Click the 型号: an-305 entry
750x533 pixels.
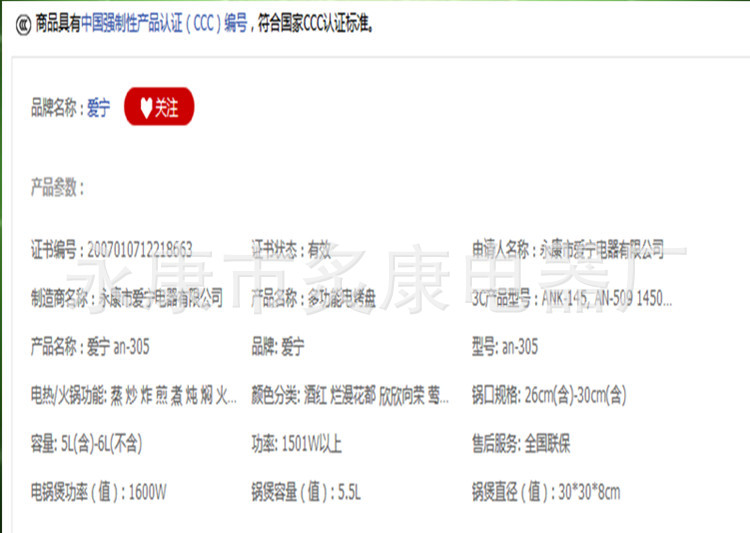pyautogui.click(x=505, y=346)
